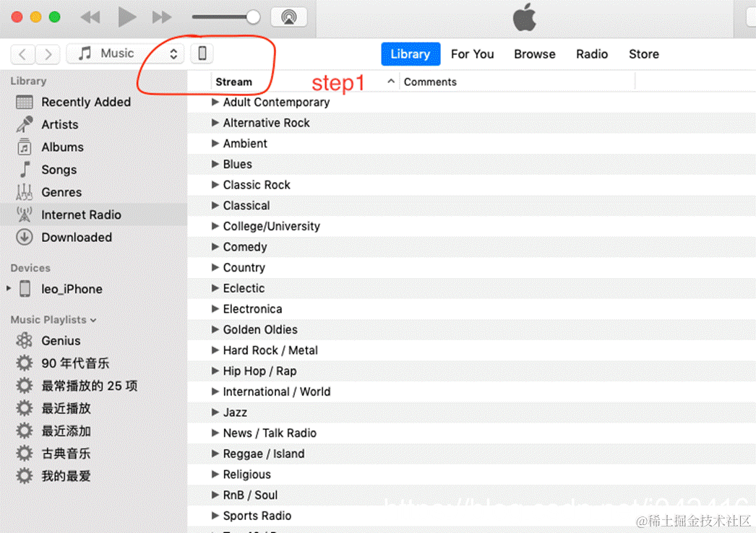Select Internet Radio in the sidebar
The image size is (756, 533).
pyautogui.click(x=93, y=214)
